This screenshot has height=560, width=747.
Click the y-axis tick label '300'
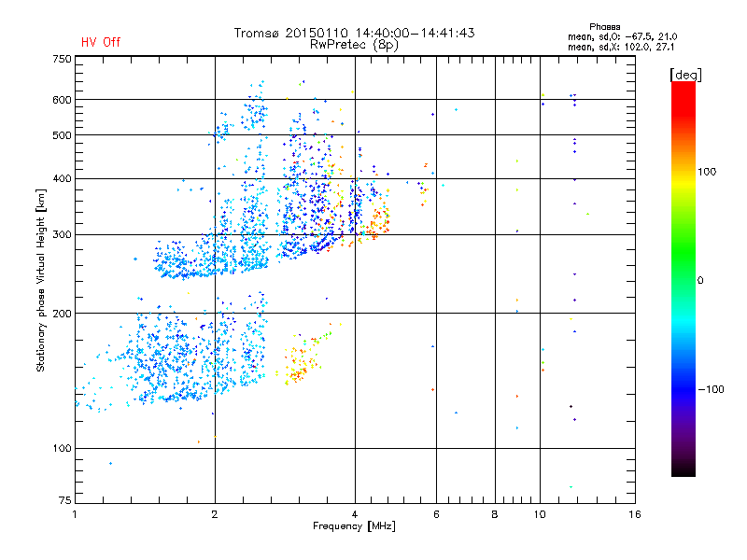(x=62, y=235)
